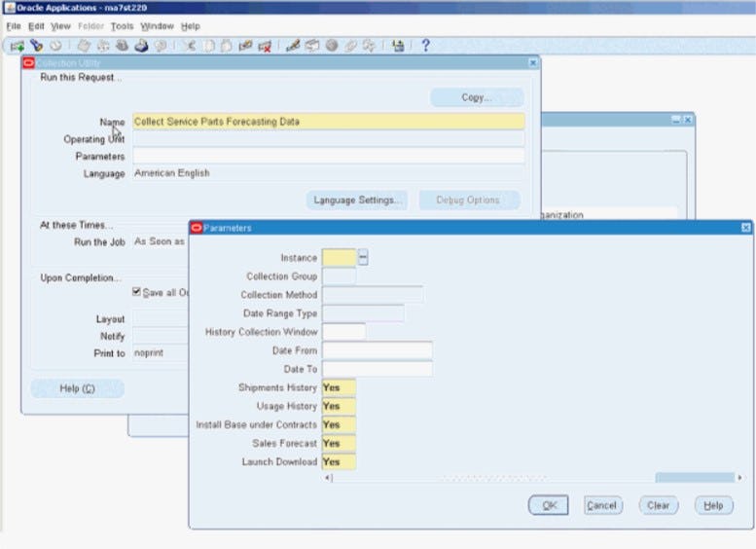Image resolution: width=756 pixels, height=549 pixels.
Task: Click the Clear Record toolbar icon
Action: [245, 46]
